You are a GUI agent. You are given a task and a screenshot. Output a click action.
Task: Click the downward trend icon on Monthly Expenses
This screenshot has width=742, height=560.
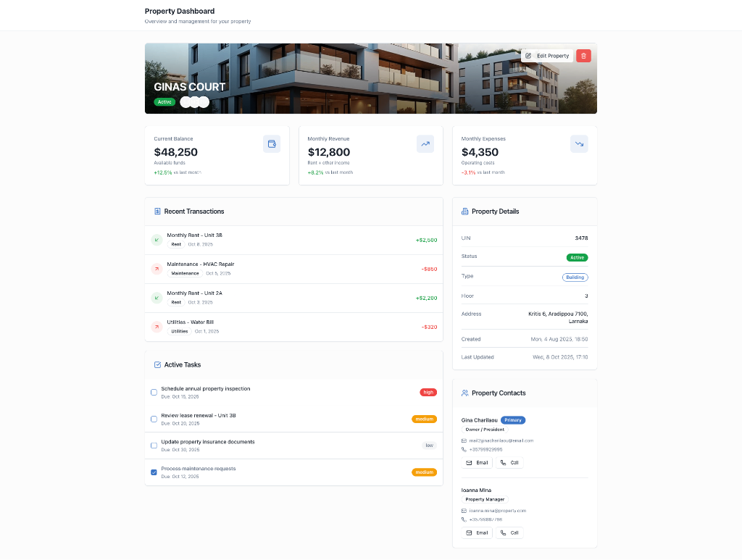tap(579, 143)
